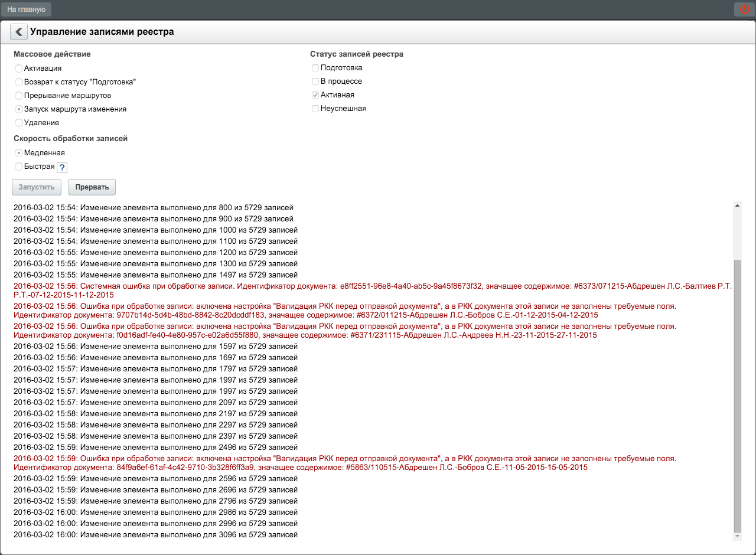Go to home via На главную
The image size is (756, 555).
pos(26,9)
